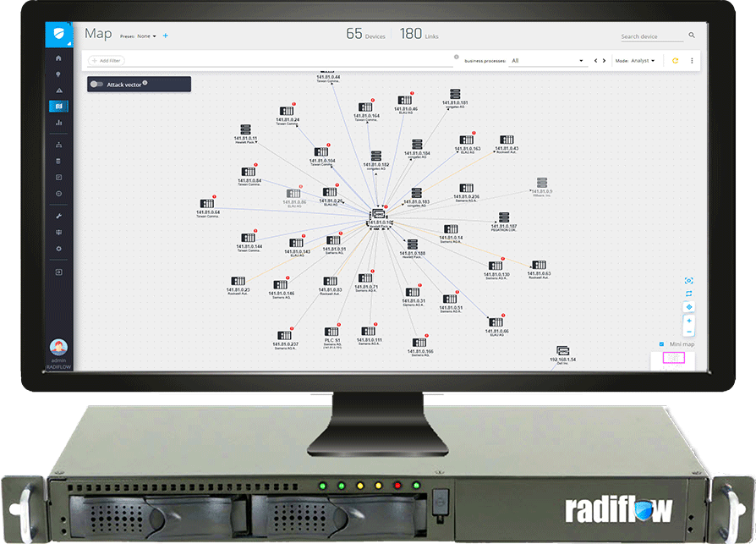The height and width of the screenshot is (544, 756).
Task: Refresh the map with yellow reload icon
Action: (675, 61)
